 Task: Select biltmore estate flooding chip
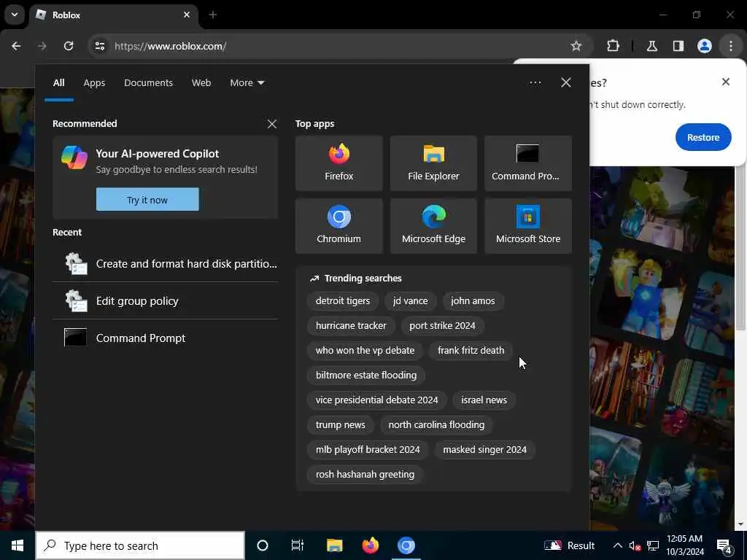[x=366, y=376]
